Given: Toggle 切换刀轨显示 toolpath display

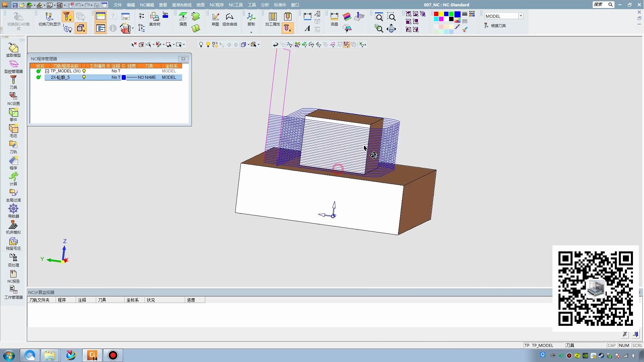Looking at the screenshot, I should 49,19.
